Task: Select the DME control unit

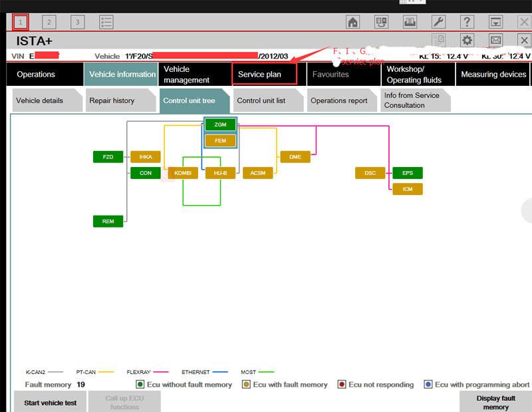Action: pyautogui.click(x=295, y=157)
